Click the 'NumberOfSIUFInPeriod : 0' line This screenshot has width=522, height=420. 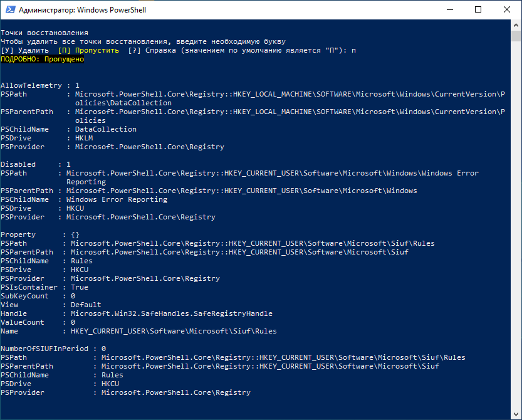(x=53, y=349)
